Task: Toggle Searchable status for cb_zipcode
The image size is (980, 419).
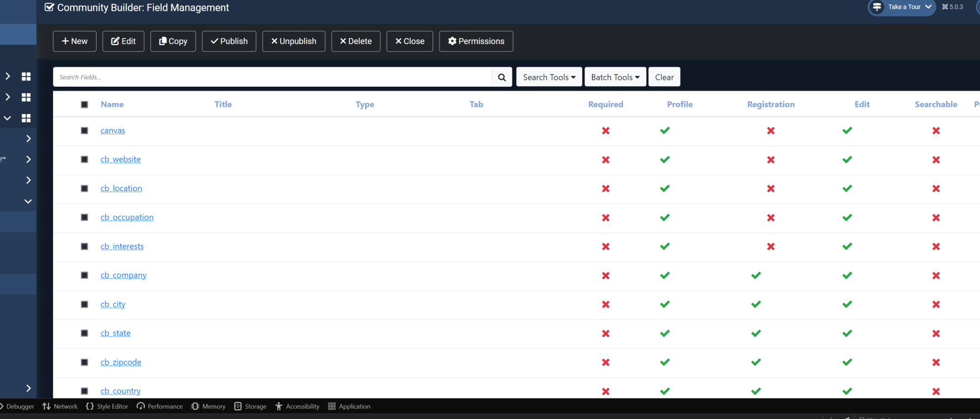Action: pyautogui.click(x=936, y=362)
